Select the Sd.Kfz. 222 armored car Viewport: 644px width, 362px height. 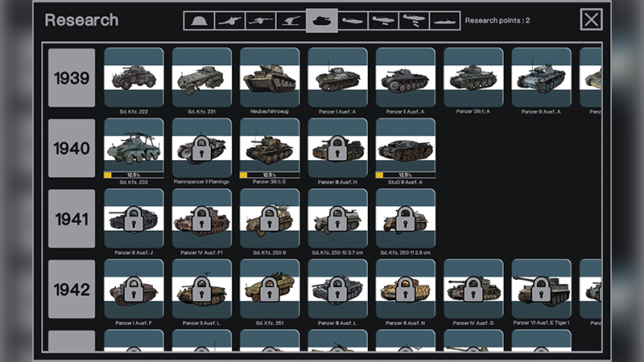click(x=134, y=77)
